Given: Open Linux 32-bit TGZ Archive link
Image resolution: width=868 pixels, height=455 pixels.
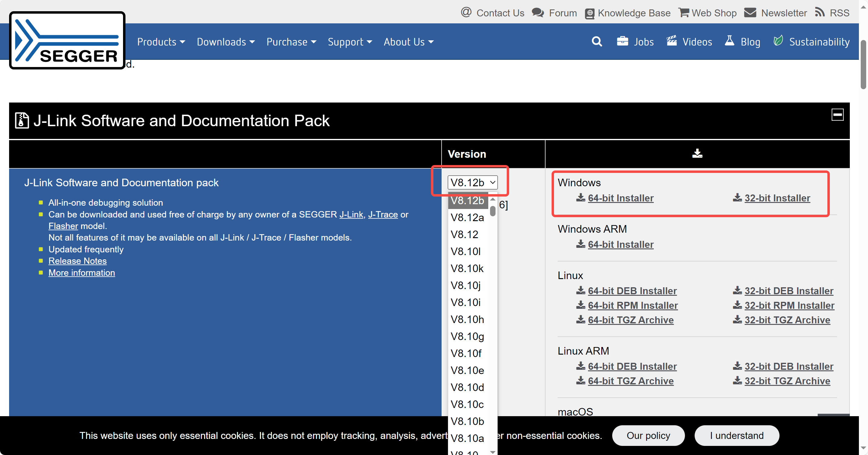Looking at the screenshot, I should pos(787,320).
